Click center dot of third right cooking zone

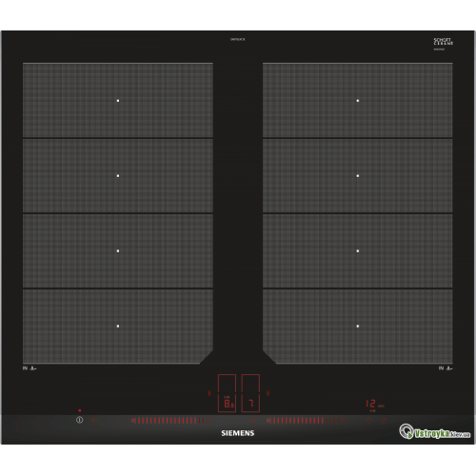[x=358, y=251]
